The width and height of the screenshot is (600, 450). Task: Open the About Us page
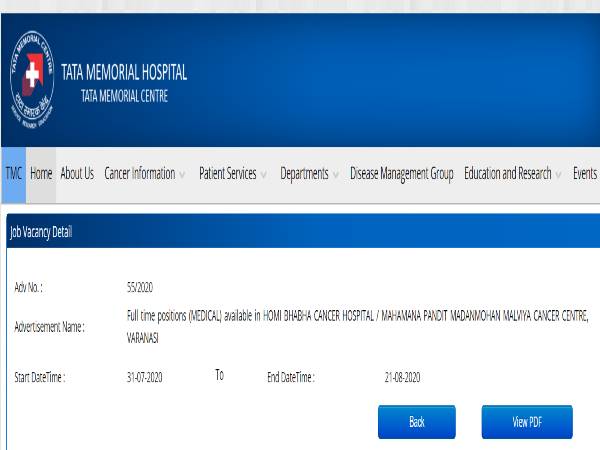coord(77,174)
